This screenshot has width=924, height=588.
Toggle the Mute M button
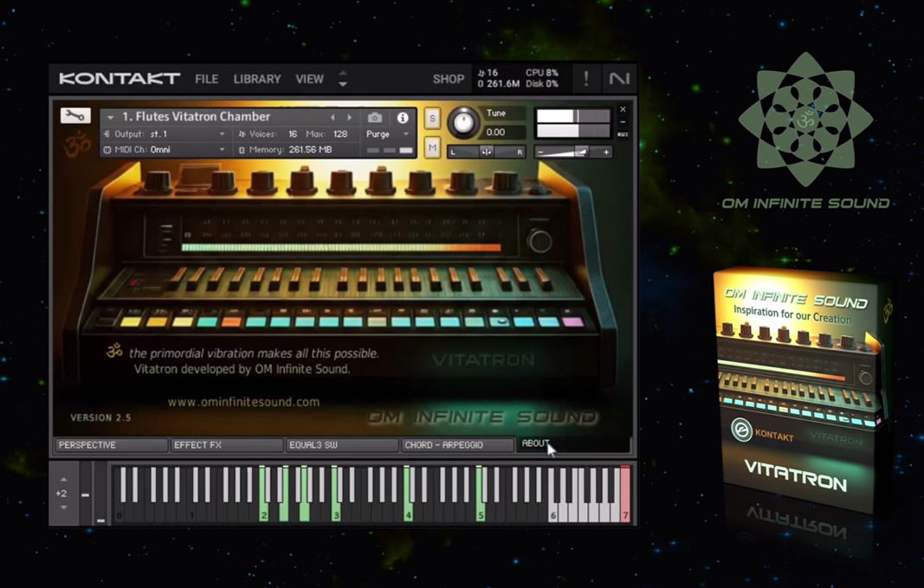(432, 147)
